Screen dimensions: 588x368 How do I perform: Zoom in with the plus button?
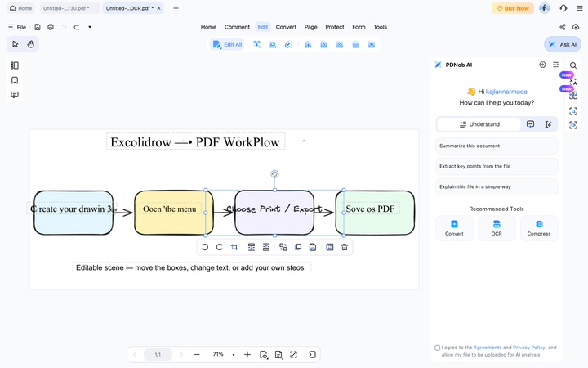pos(247,354)
